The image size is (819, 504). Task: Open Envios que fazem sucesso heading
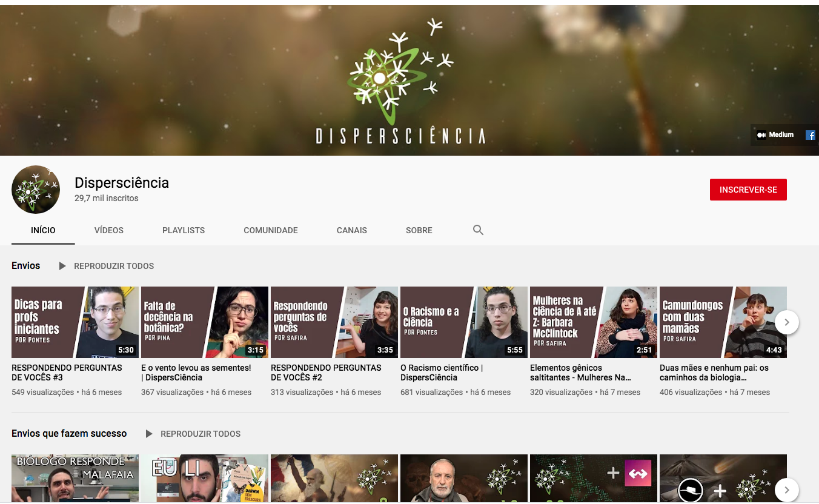[69, 433]
